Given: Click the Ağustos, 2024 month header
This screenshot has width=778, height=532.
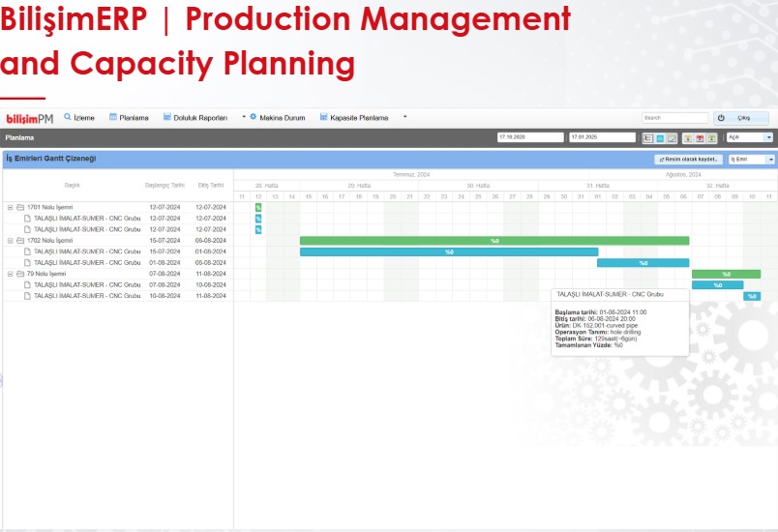Looking at the screenshot, I should click(x=683, y=174).
